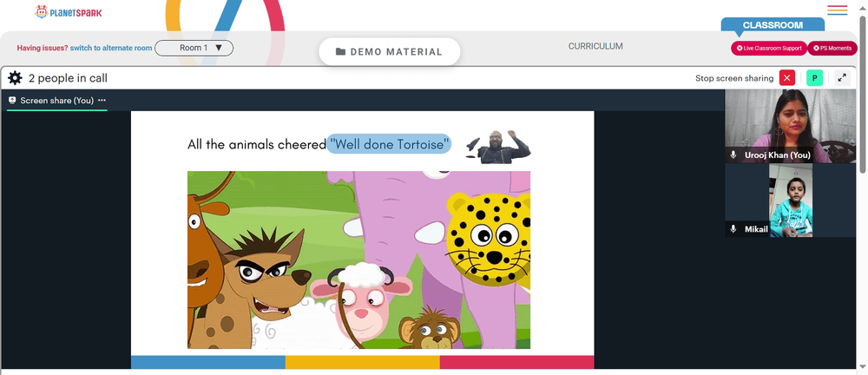This screenshot has height=375, width=868.
Task: Click the 'Stop screen sharing' label
Action: coord(734,78)
